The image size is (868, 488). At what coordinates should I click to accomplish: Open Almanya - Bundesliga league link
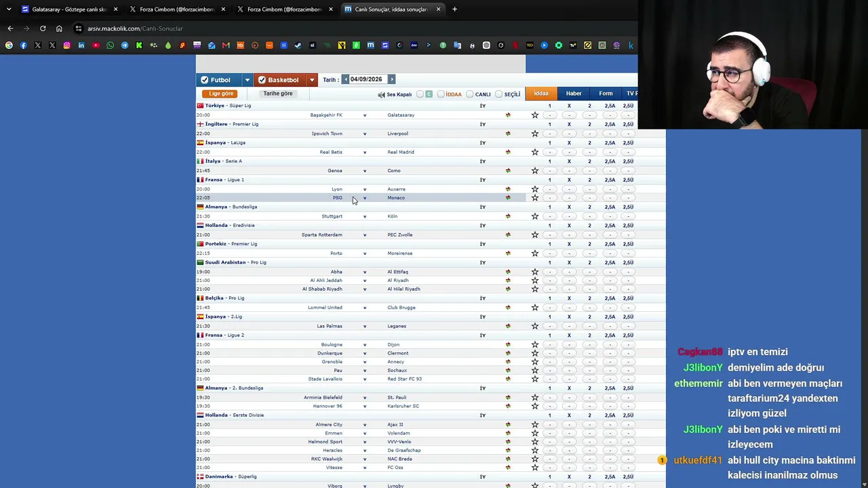point(231,207)
